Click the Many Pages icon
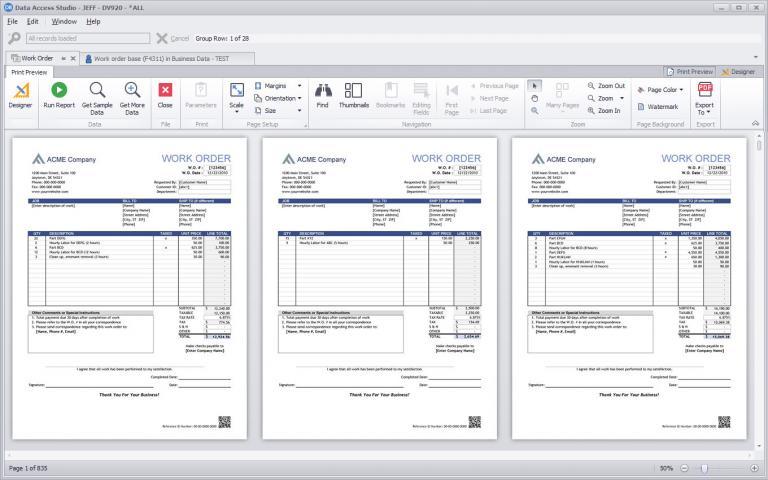Viewport: 768px width, 480px height. [x=562, y=90]
